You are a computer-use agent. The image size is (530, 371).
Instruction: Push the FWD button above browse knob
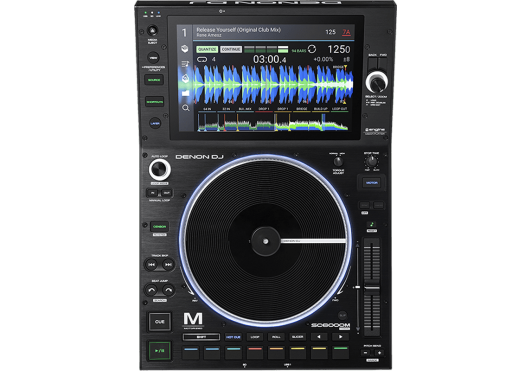pos(383,64)
